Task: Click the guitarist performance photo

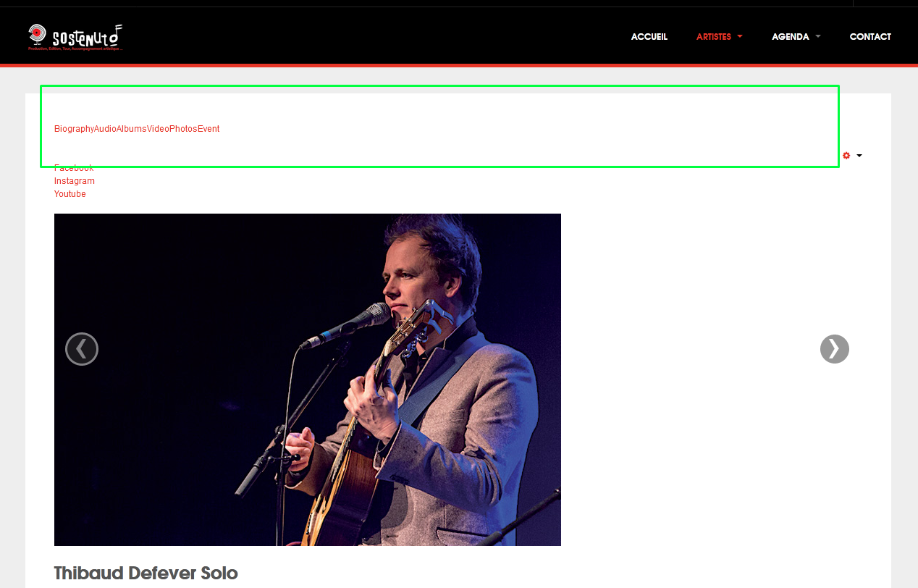Action: coord(308,379)
